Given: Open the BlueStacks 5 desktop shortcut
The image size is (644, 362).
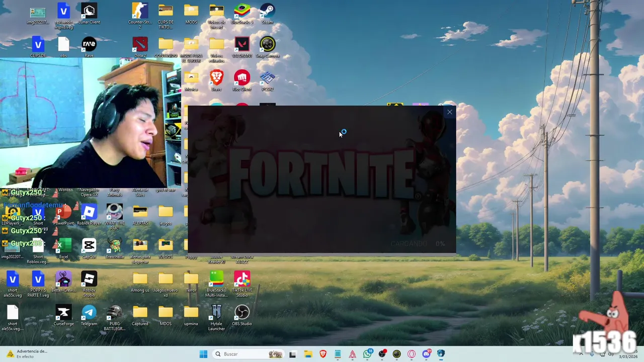Looking at the screenshot, I should click(242, 14).
